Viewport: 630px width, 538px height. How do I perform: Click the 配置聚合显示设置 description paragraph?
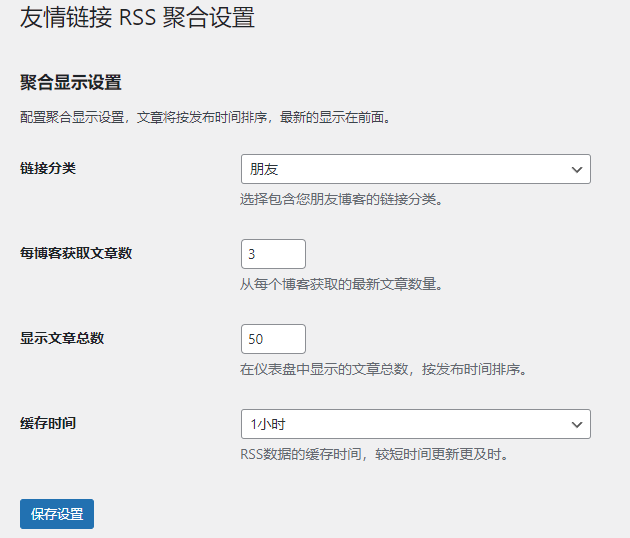point(205,117)
